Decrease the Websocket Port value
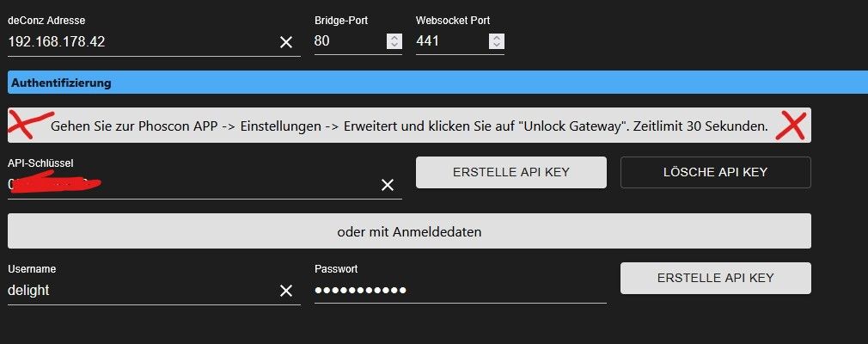The height and width of the screenshot is (344, 868). [497, 45]
